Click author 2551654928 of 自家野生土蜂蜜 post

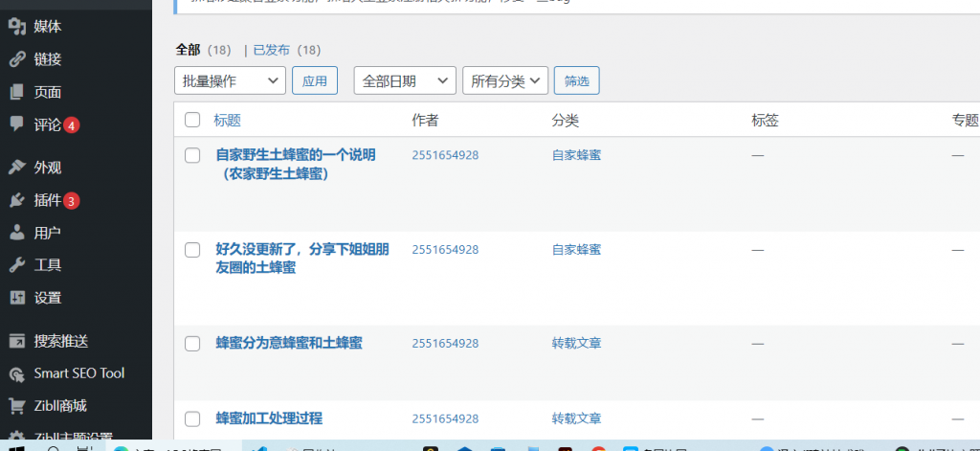tap(445, 155)
